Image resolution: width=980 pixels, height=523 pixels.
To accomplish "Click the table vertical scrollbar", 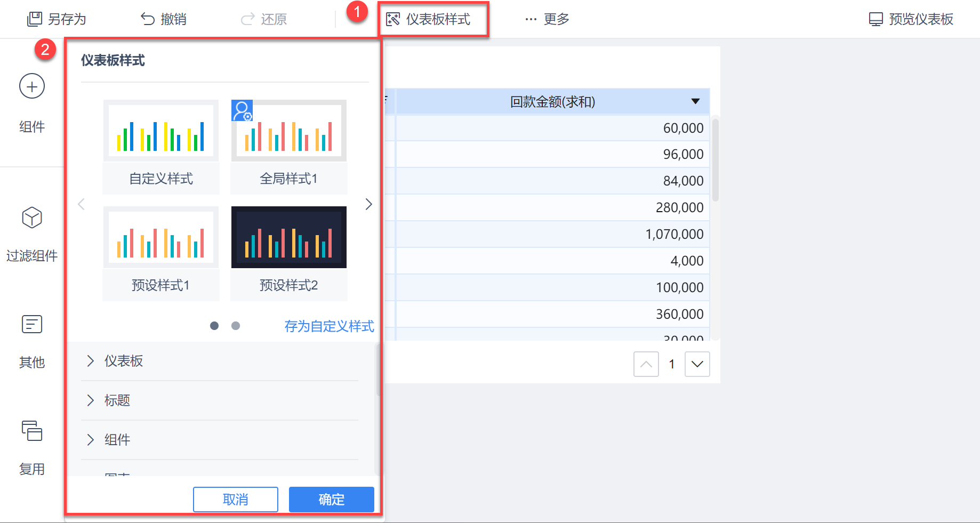I will tap(716, 160).
